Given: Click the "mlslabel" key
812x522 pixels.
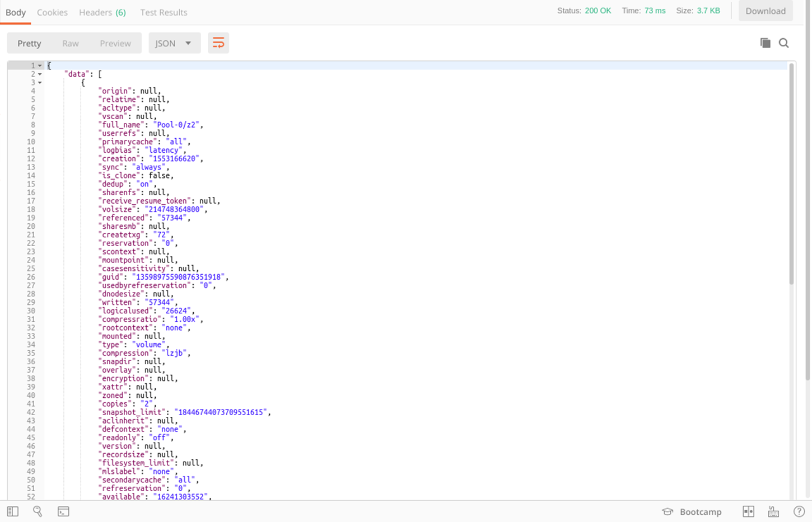Looking at the screenshot, I should coord(119,471).
